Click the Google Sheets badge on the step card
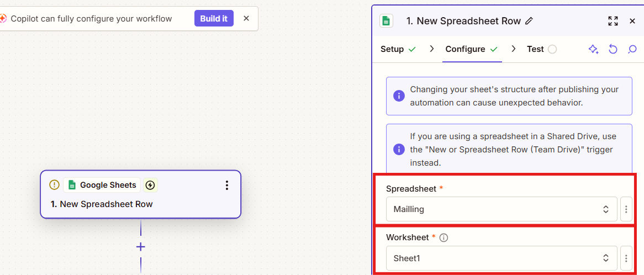 102,185
